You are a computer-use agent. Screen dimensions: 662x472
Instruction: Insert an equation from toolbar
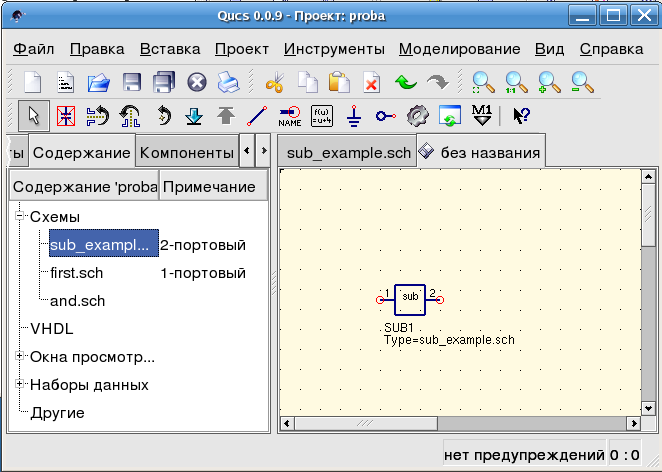point(322,116)
